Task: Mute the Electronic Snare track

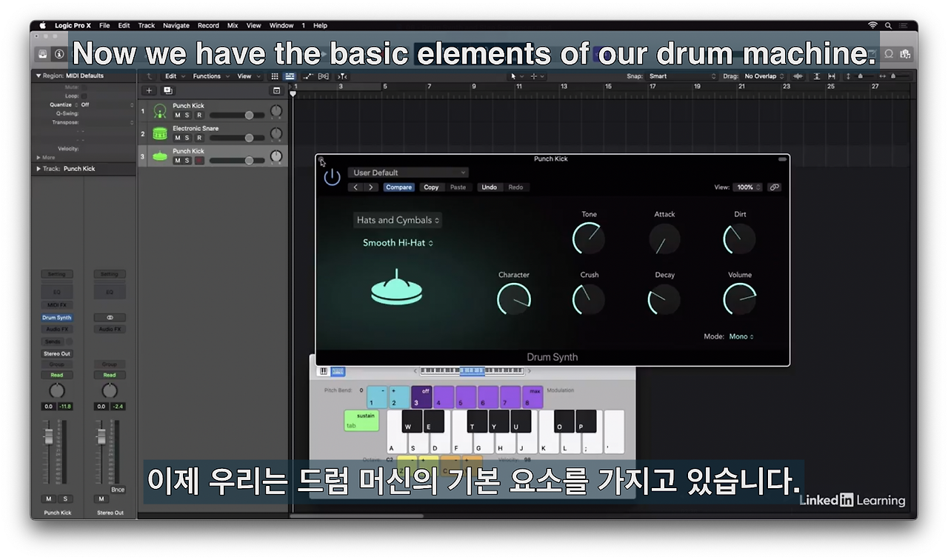Action: (x=177, y=138)
